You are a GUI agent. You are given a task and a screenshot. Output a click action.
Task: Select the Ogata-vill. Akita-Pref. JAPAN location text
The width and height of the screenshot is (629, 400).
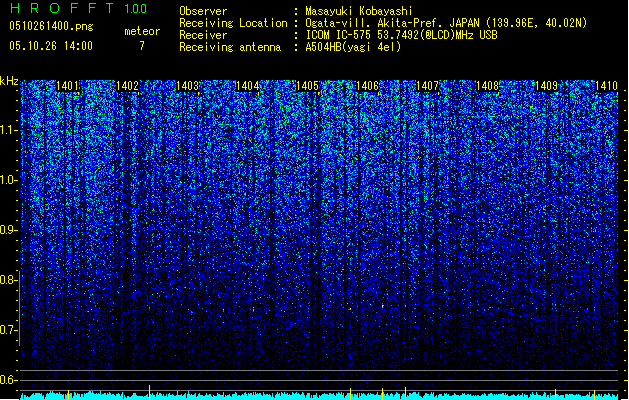pos(446,23)
